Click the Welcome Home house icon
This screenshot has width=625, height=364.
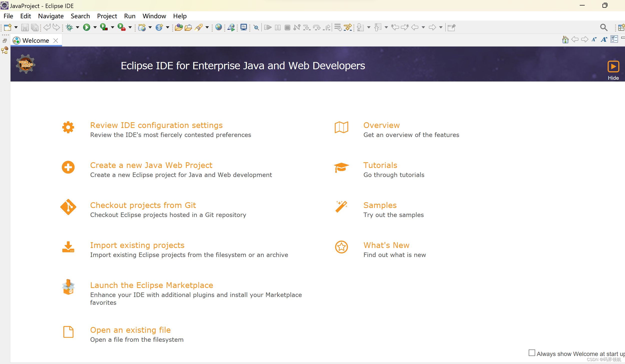[565, 39]
